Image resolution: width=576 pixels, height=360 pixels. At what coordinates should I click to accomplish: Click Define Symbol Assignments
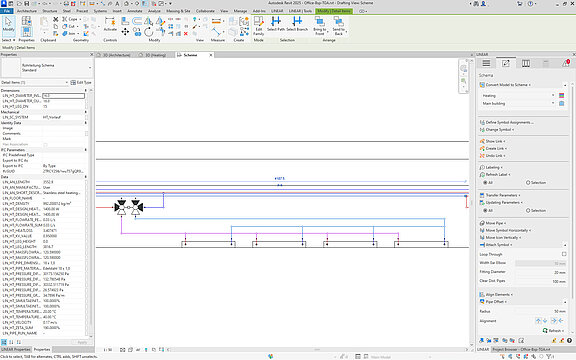click(x=507, y=122)
